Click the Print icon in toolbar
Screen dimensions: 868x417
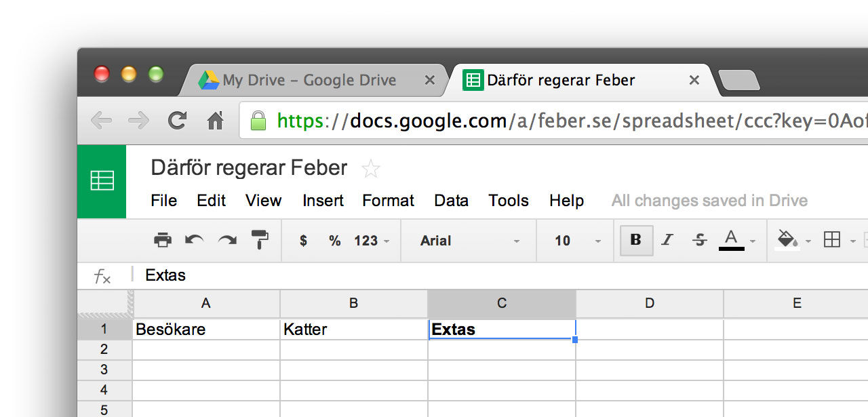click(x=163, y=239)
